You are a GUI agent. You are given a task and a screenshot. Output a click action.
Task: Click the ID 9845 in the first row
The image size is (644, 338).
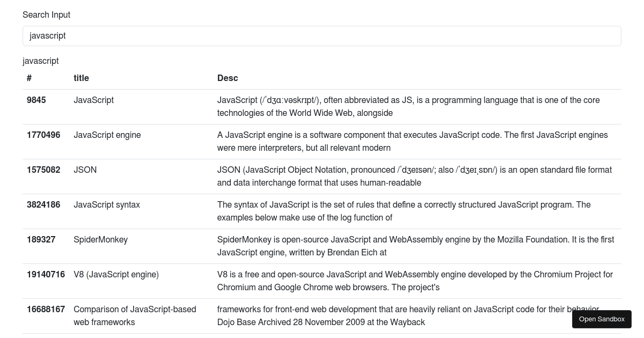36,100
